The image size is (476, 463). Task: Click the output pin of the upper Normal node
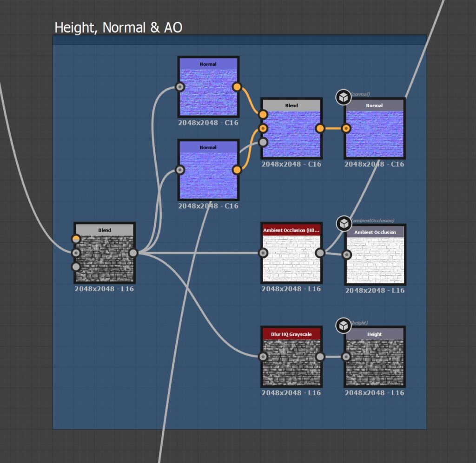[238, 87]
